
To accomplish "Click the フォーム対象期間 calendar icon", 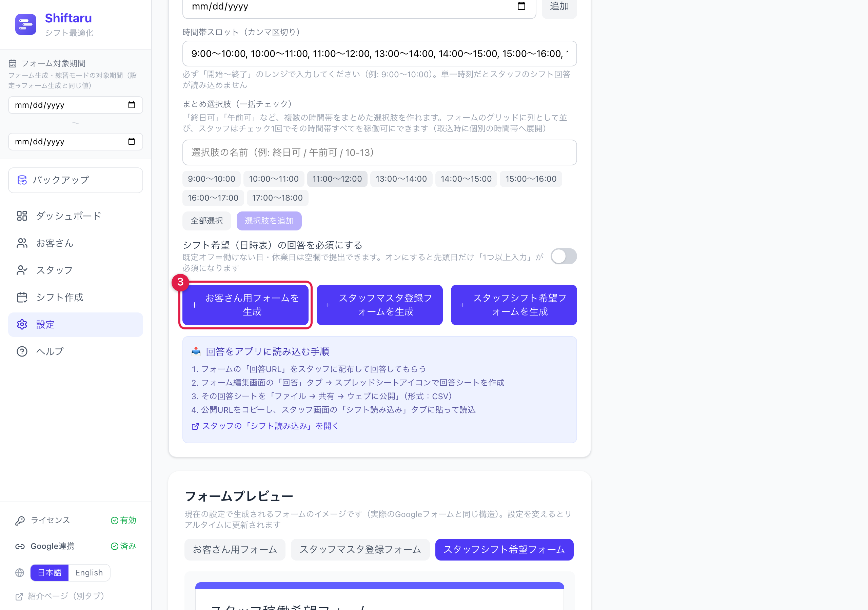I will 13,63.
